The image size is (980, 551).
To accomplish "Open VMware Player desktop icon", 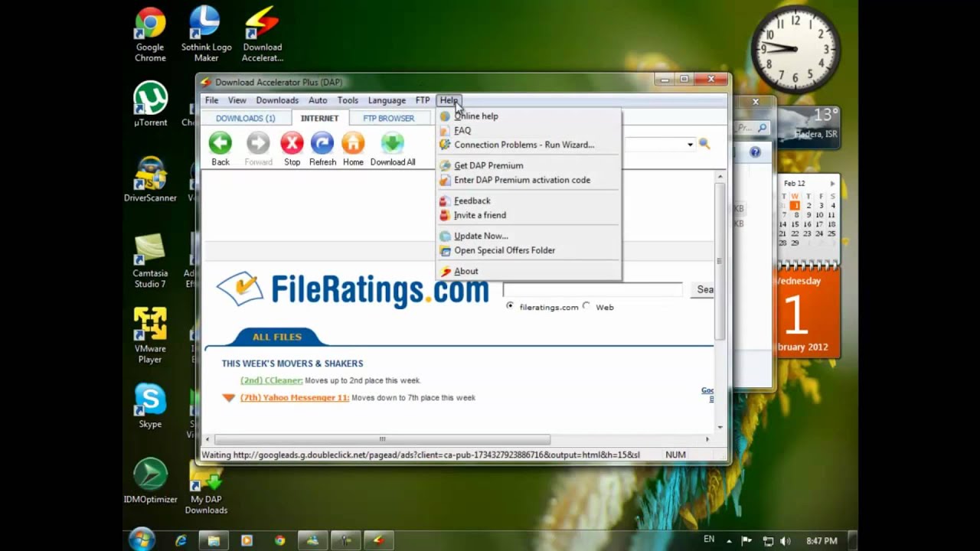I will (x=150, y=336).
